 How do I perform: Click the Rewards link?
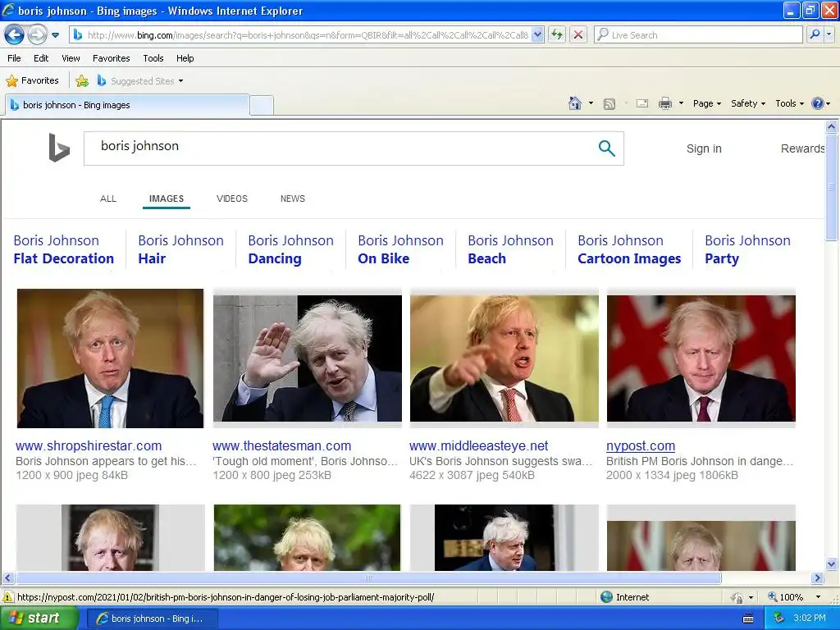pyautogui.click(x=802, y=148)
